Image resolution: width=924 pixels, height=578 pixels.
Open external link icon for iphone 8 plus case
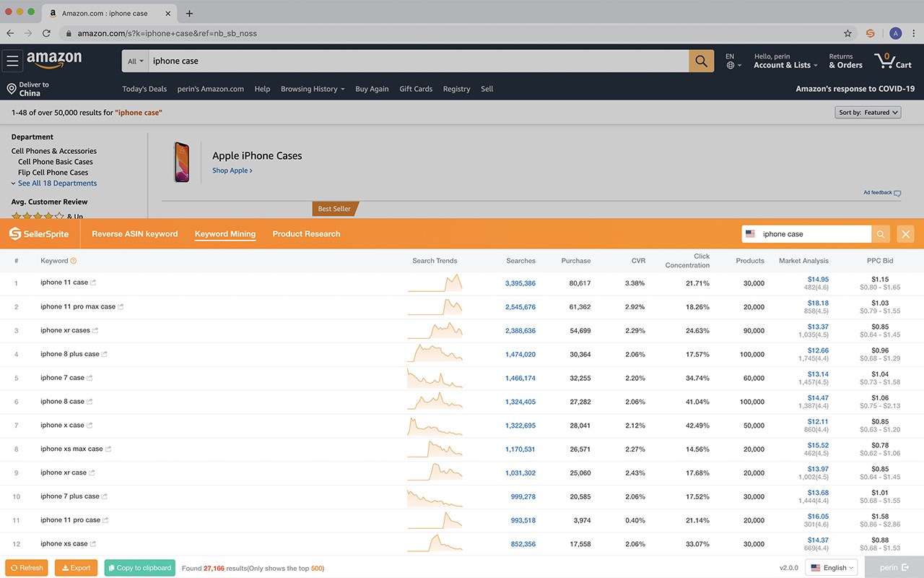pos(105,354)
